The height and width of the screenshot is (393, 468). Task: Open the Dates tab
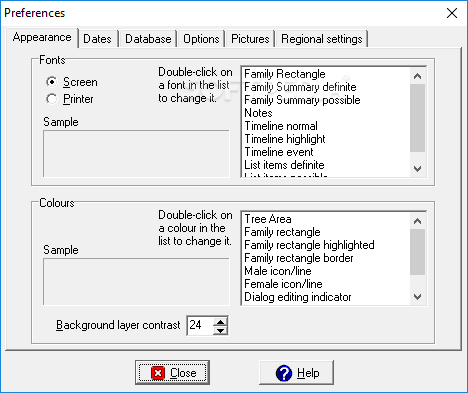(97, 39)
